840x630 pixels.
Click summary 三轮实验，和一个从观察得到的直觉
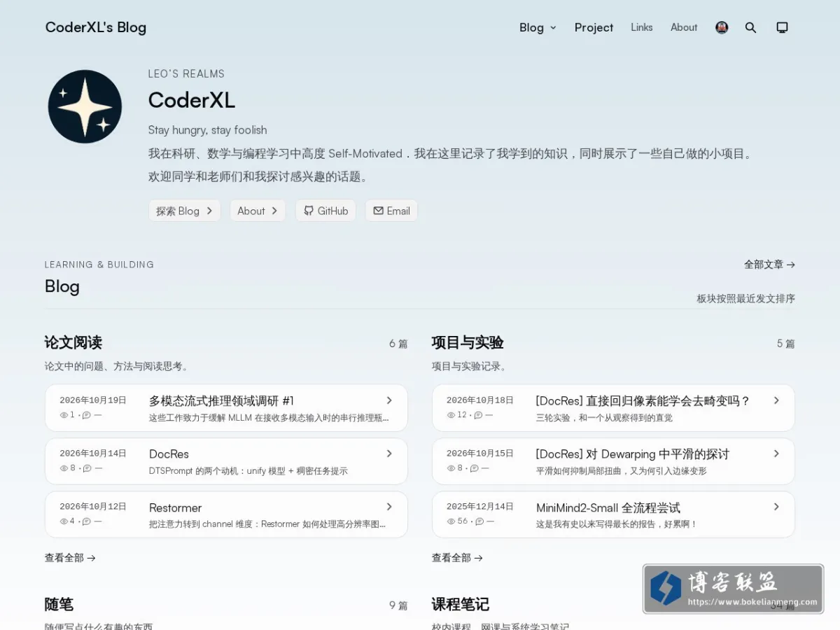[x=604, y=418]
